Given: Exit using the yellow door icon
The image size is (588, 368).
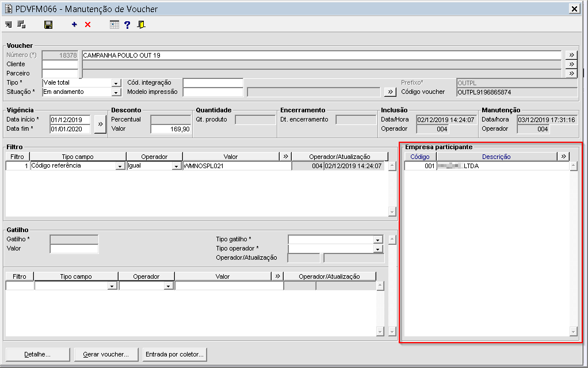Looking at the screenshot, I should [141, 24].
